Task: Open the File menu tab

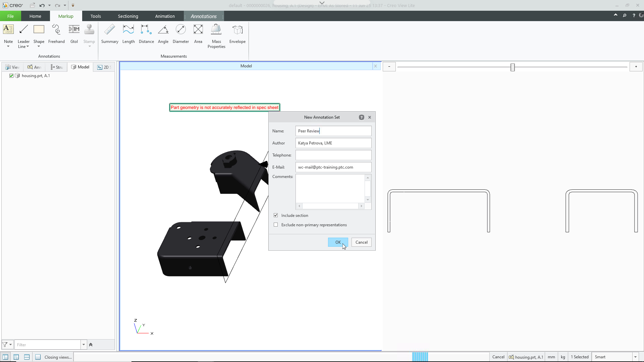Action: point(10,16)
